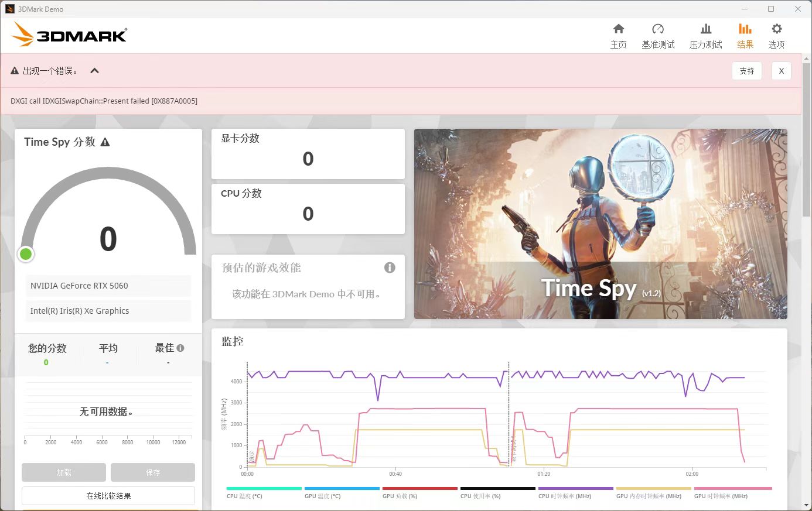The width and height of the screenshot is (812, 511).
Task: Toggle CPU 温度 legend swatch
Action: point(264,488)
